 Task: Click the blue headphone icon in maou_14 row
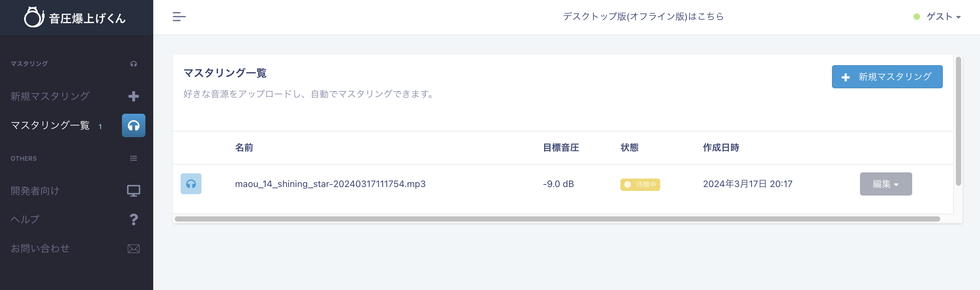[191, 184]
